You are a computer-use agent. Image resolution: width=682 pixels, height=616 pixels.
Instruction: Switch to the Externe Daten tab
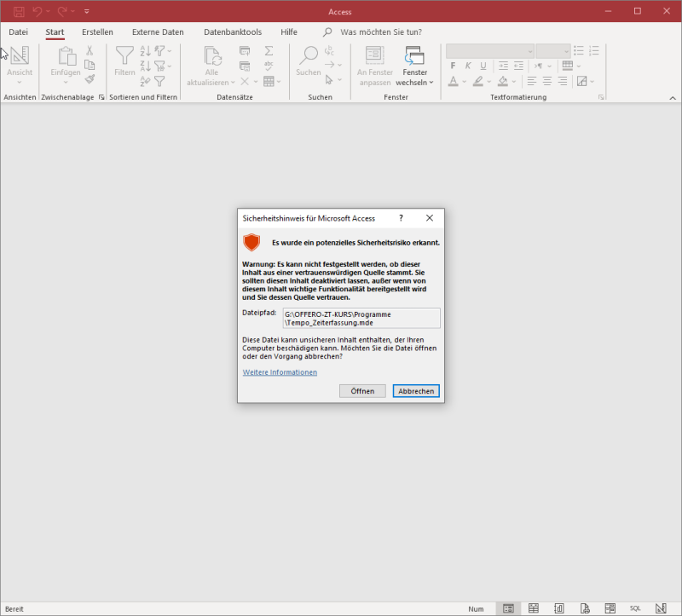pos(158,32)
